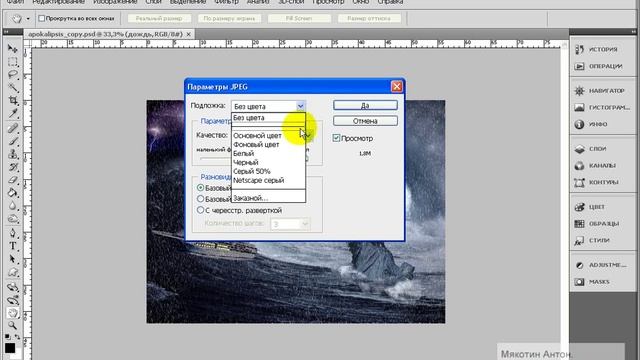Image resolution: width=640 pixels, height=360 pixels.
Task: Toggle the Просмотр checkbox
Action: 336,138
